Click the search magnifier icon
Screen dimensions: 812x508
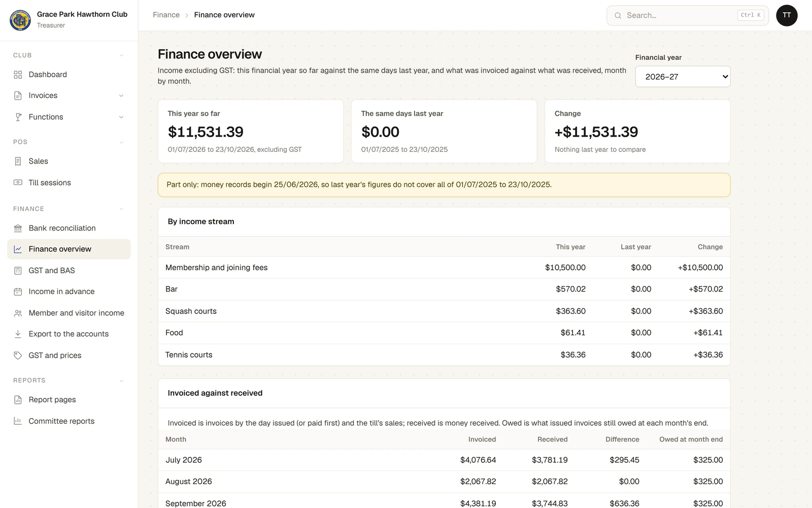coord(618,15)
